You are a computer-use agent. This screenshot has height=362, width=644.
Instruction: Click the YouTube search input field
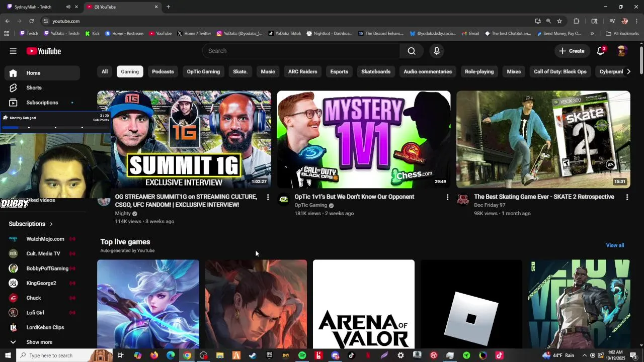click(x=301, y=51)
